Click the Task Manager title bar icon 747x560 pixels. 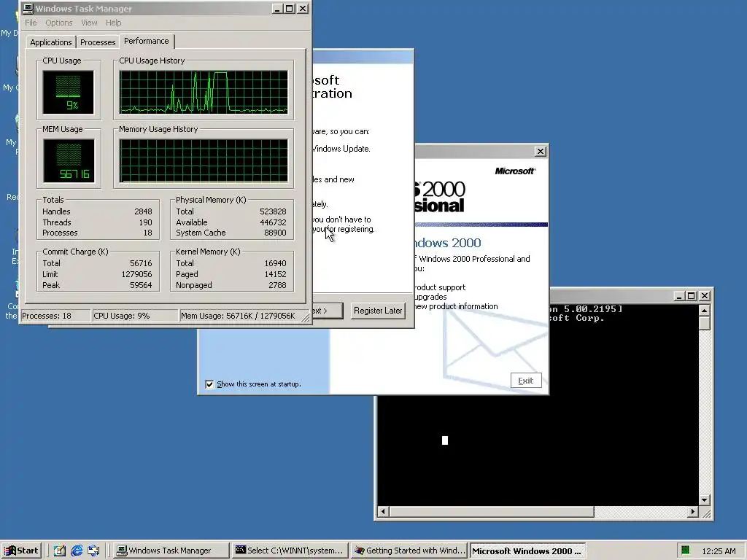click(28, 9)
